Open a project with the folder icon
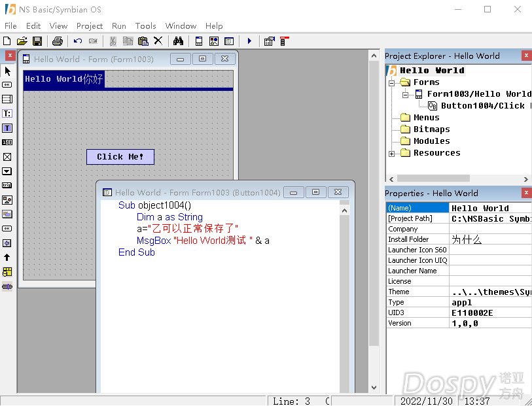This screenshot has width=532, height=406. 22,41
